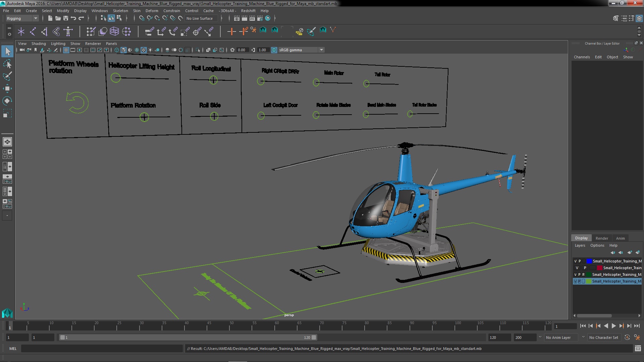Toggle playback P of blue layer
Image resolution: width=644 pixels, height=362 pixels.
coord(580,261)
